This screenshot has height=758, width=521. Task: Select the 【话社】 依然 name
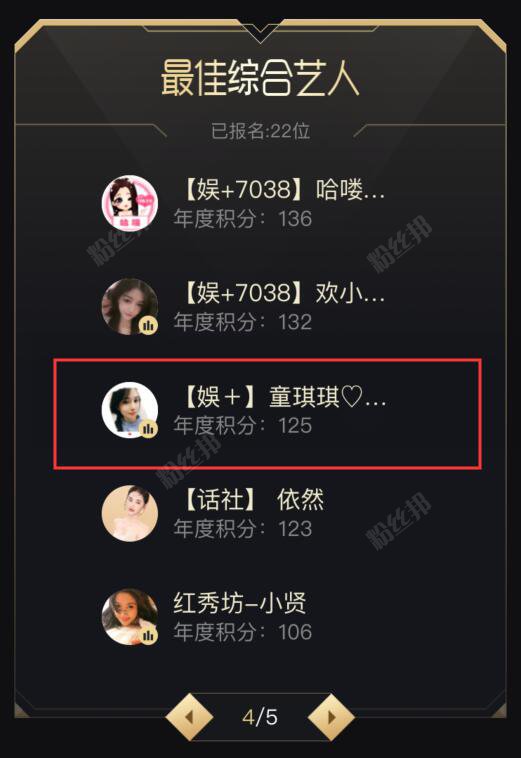point(250,499)
